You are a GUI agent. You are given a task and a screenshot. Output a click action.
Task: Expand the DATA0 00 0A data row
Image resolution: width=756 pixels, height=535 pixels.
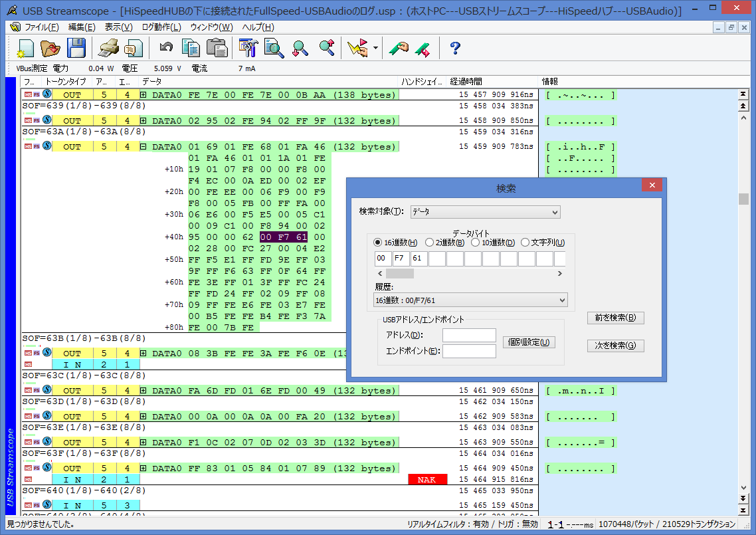click(143, 417)
